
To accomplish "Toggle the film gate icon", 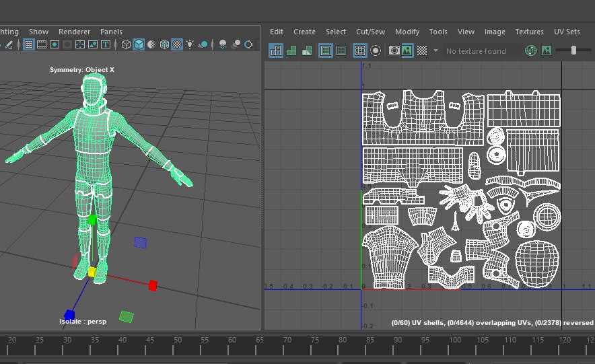I will [42, 44].
